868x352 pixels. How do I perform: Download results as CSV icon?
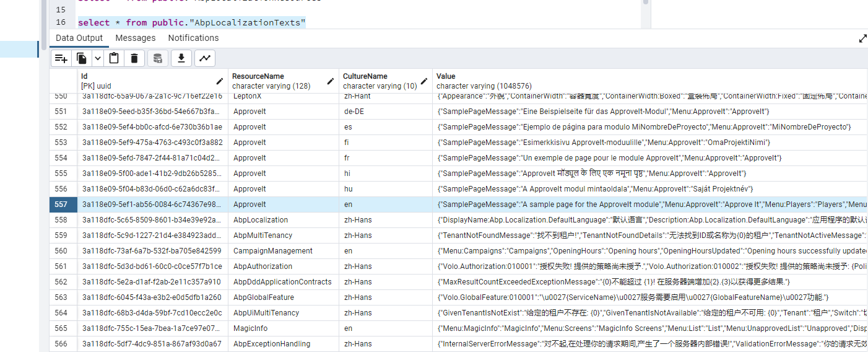tap(181, 58)
